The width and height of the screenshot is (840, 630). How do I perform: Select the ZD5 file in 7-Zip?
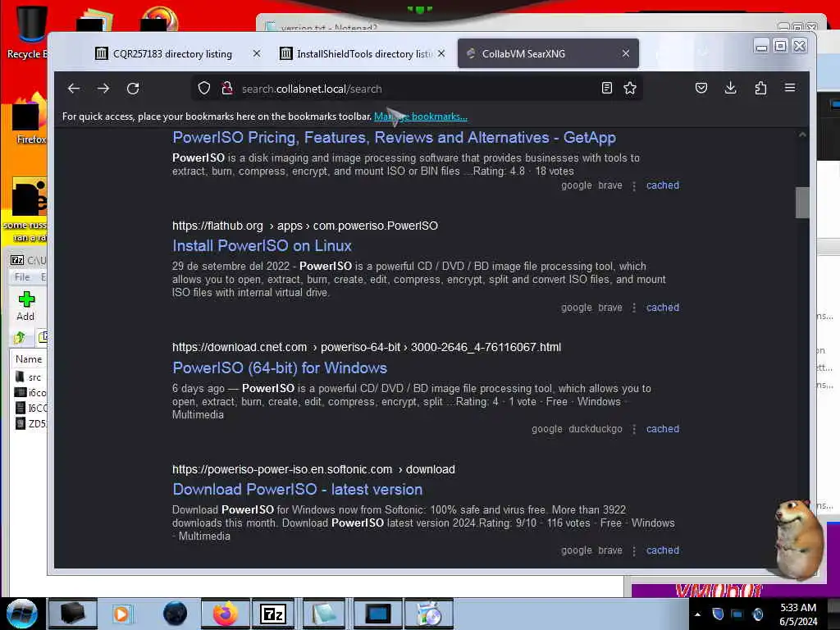click(x=31, y=424)
